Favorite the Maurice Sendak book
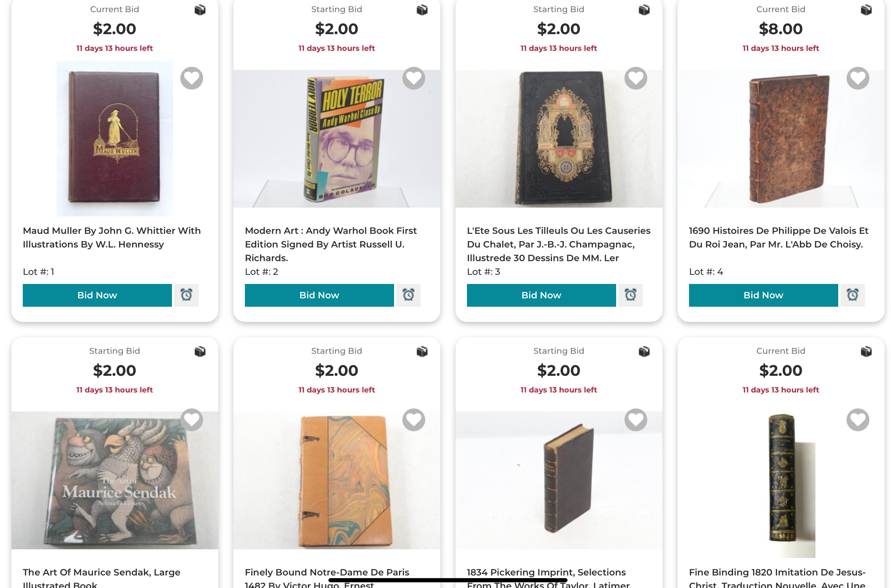Viewport: 891px width, 588px height. (192, 420)
